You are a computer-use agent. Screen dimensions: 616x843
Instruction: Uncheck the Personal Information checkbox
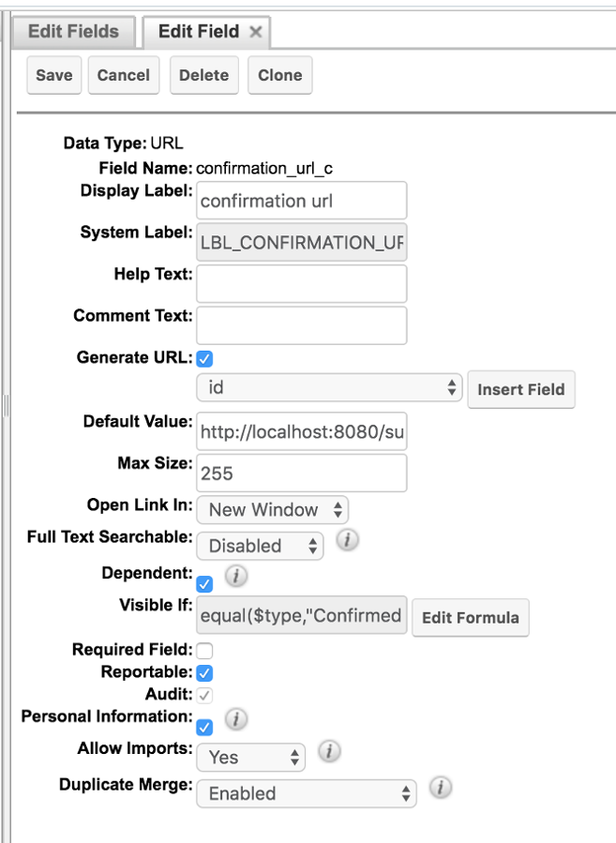[x=205, y=727]
